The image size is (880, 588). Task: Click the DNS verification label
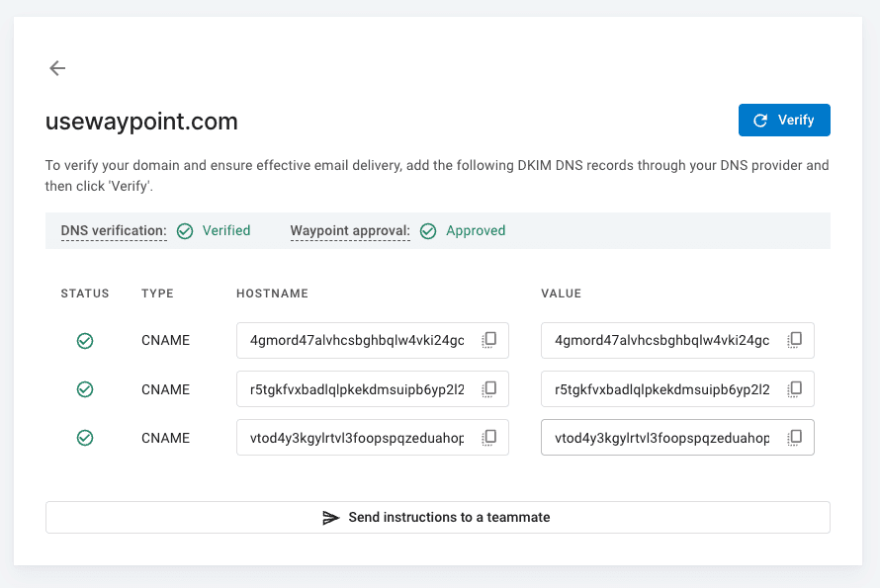tap(114, 230)
